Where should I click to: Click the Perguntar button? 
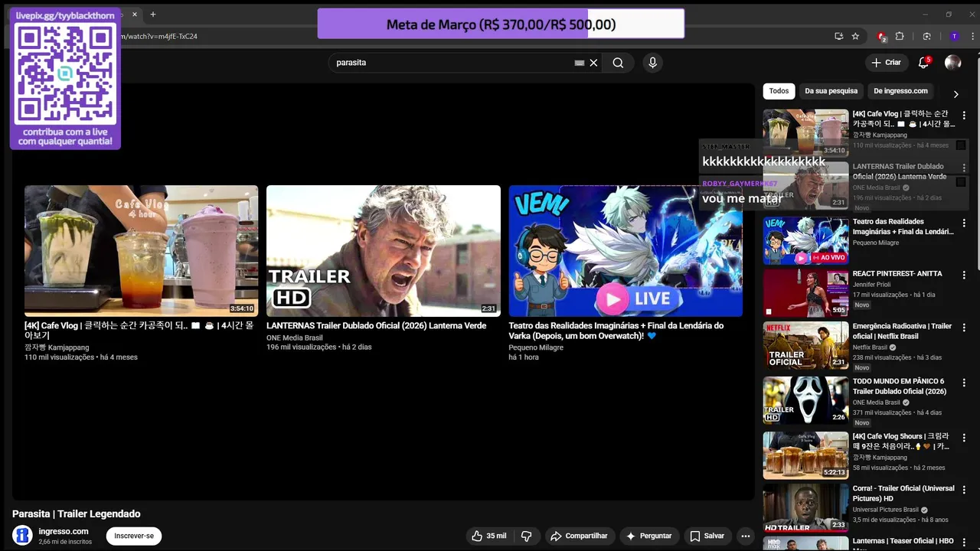pyautogui.click(x=648, y=536)
